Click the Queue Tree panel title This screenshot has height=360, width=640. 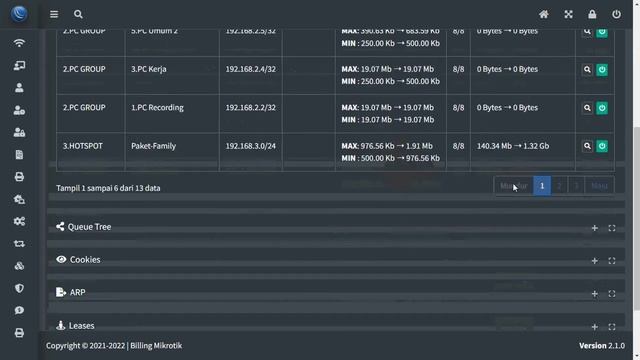coord(89,227)
